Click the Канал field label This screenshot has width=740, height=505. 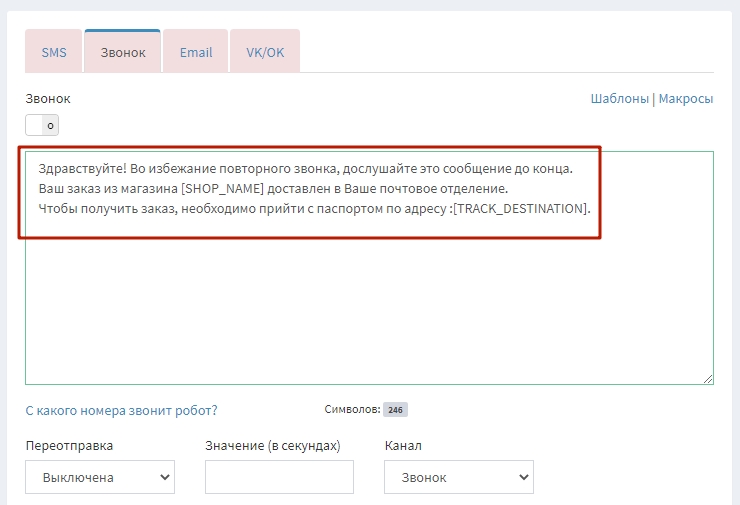(x=403, y=445)
